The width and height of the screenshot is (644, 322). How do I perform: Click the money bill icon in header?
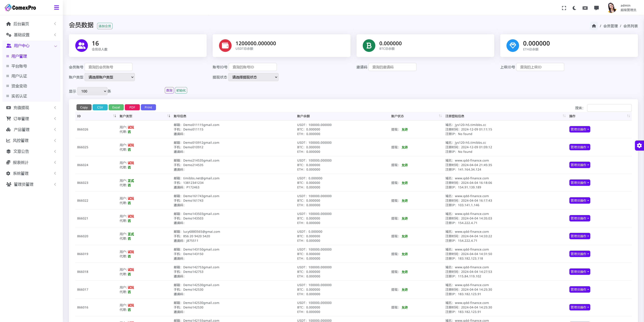click(x=585, y=8)
